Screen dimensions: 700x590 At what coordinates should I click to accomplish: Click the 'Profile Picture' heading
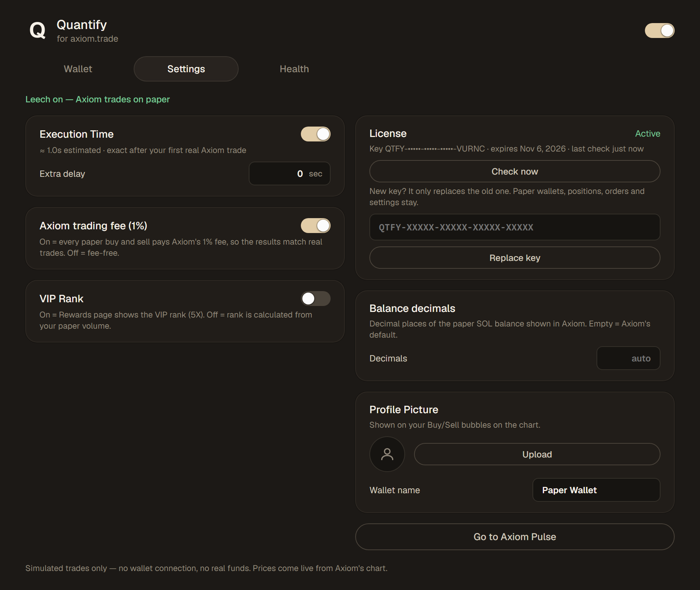[x=404, y=410]
